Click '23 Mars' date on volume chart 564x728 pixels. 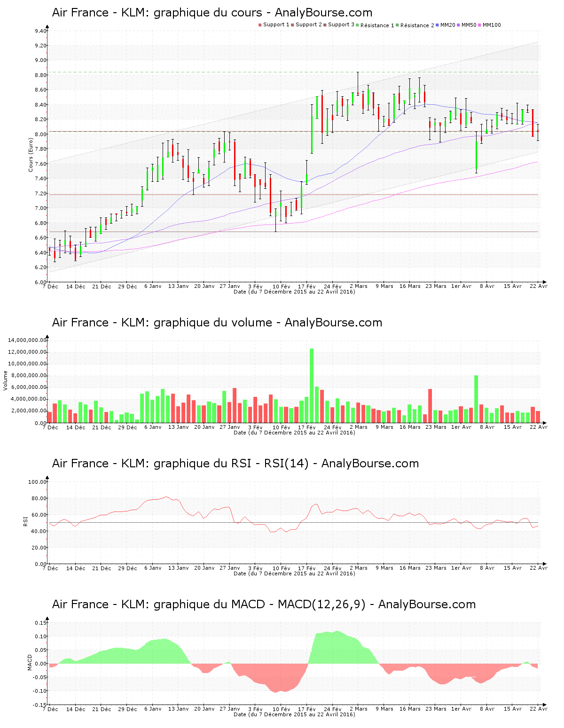(x=436, y=427)
